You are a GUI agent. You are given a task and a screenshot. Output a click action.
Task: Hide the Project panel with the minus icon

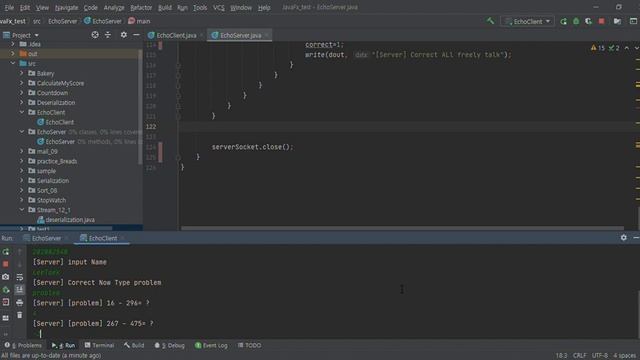(136, 35)
